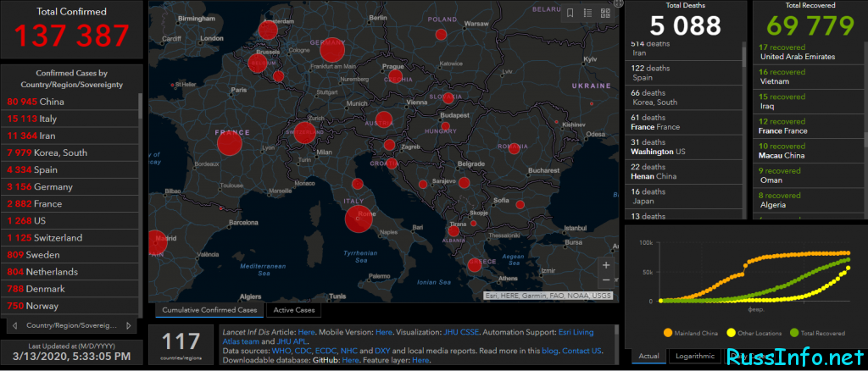Open the Mobile Version Here link

[x=384, y=332]
